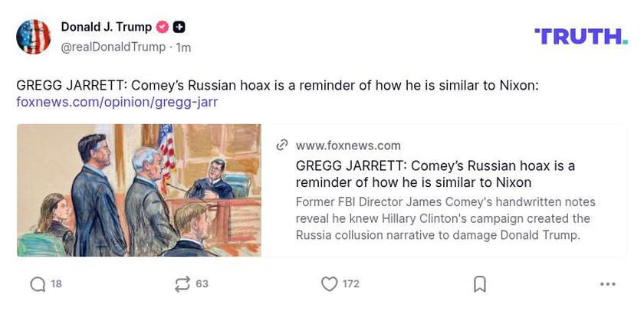The height and width of the screenshot is (311, 644).
Task: Click the @realDonaldTrump handle
Action: (113, 47)
